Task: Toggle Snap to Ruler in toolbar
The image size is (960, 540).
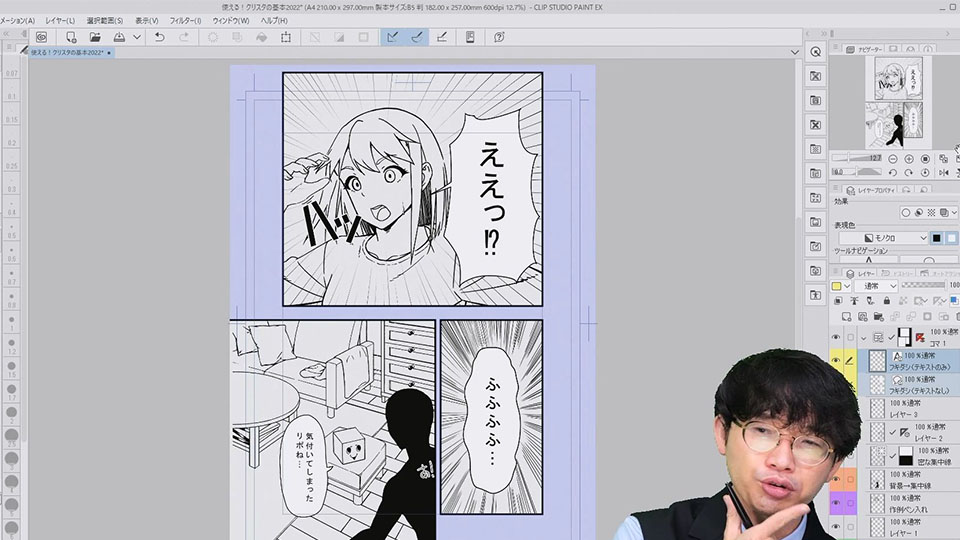Action: pyautogui.click(x=392, y=37)
